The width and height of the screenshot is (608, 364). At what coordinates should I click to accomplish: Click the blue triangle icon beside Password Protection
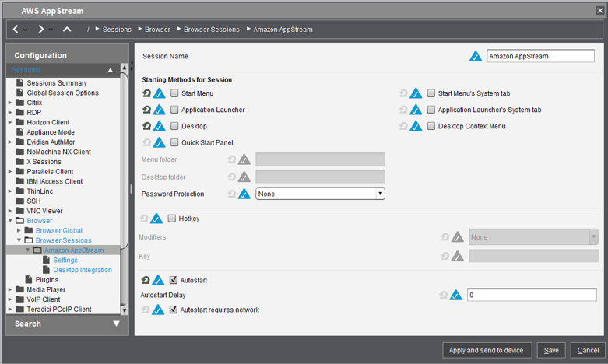click(x=244, y=194)
